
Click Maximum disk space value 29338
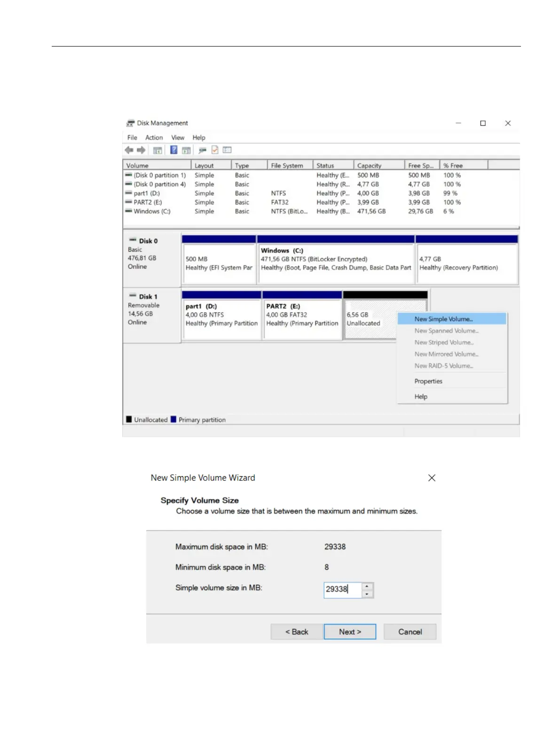[x=335, y=547]
